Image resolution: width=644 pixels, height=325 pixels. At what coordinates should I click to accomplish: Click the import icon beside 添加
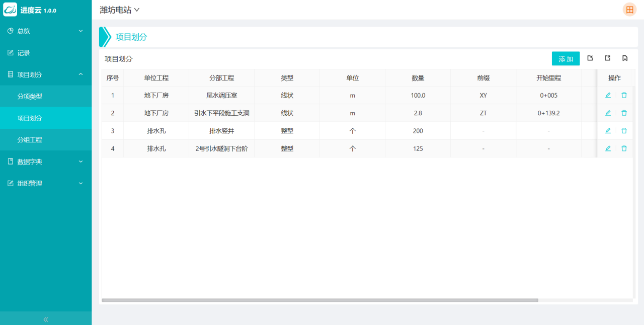click(590, 58)
